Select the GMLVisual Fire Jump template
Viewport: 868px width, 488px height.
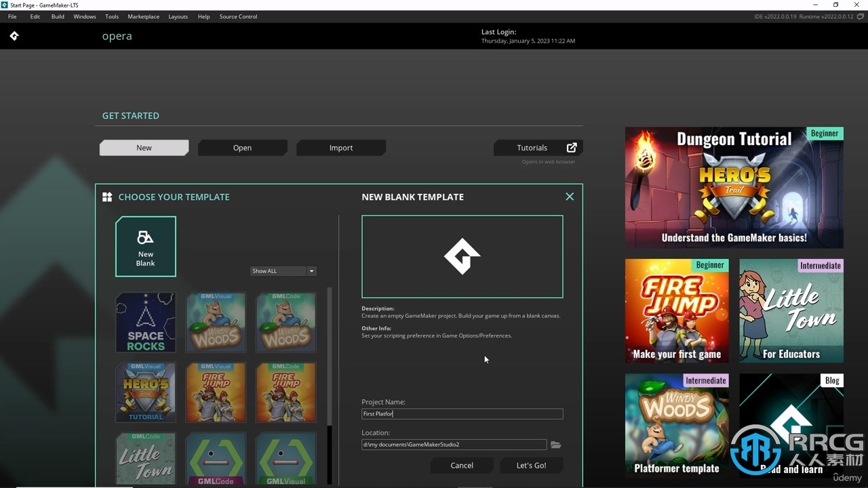(216, 392)
